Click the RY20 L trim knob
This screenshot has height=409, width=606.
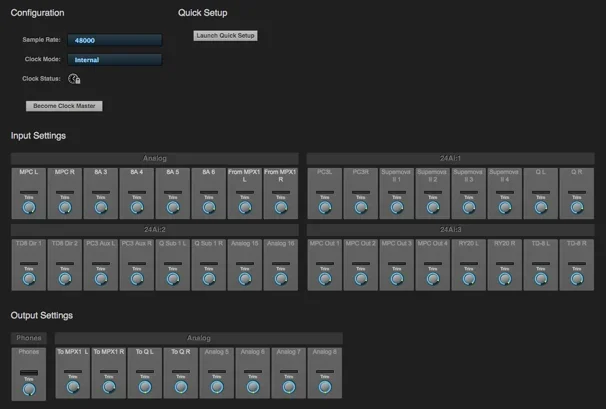468,279
